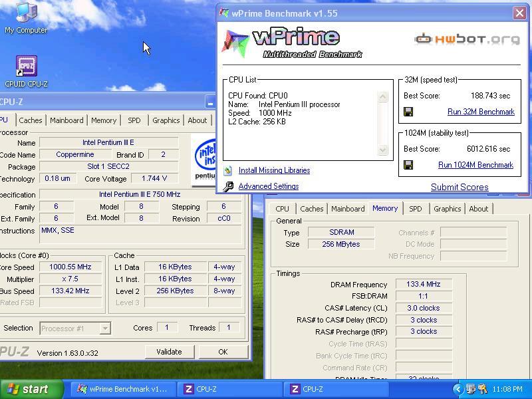
Task: Open Caches tab in left CPU-Z window
Action: pyautogui.click(x=31, y=120)
